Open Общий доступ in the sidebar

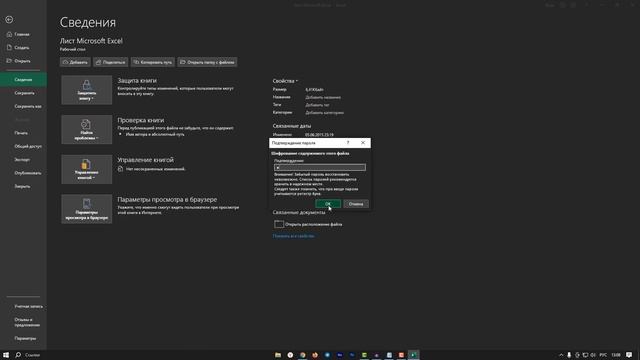(28, 146)
